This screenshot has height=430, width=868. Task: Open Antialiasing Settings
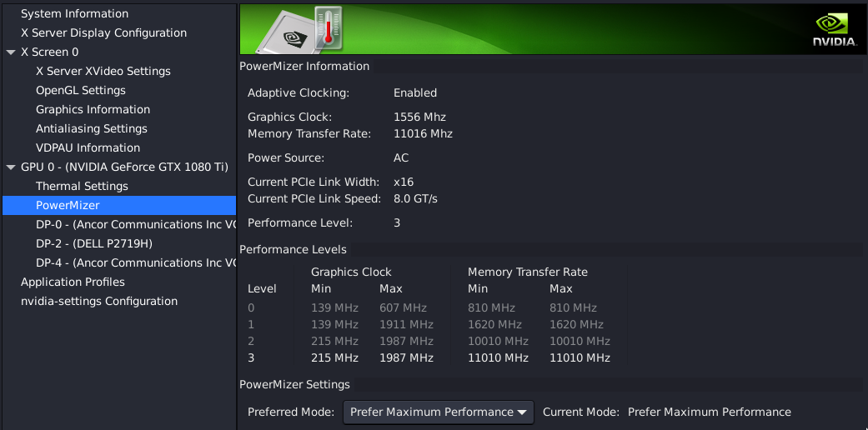click(x=92, y=129)
